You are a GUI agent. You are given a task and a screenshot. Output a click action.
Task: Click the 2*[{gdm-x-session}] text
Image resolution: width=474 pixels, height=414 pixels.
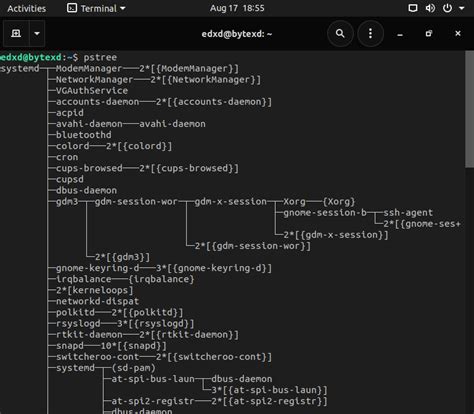pyautogui.click(x=336, y=235)
